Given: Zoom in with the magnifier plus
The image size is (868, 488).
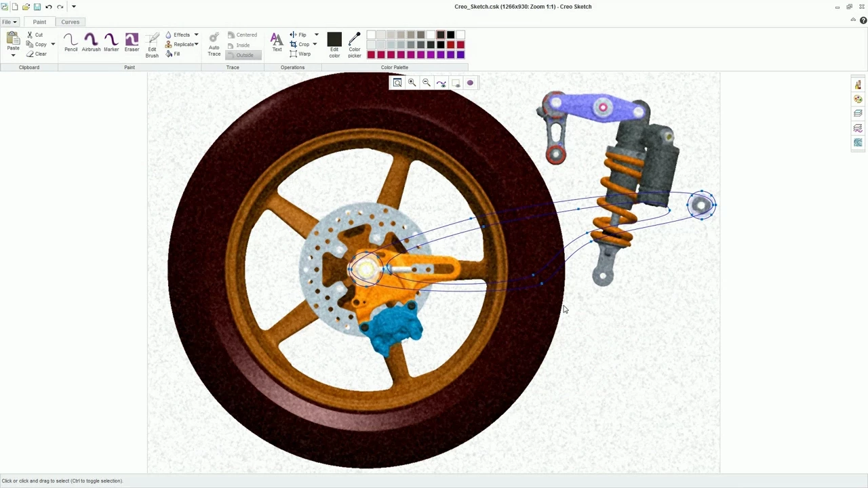Looking at the screenshot, I should pos(412,83).
